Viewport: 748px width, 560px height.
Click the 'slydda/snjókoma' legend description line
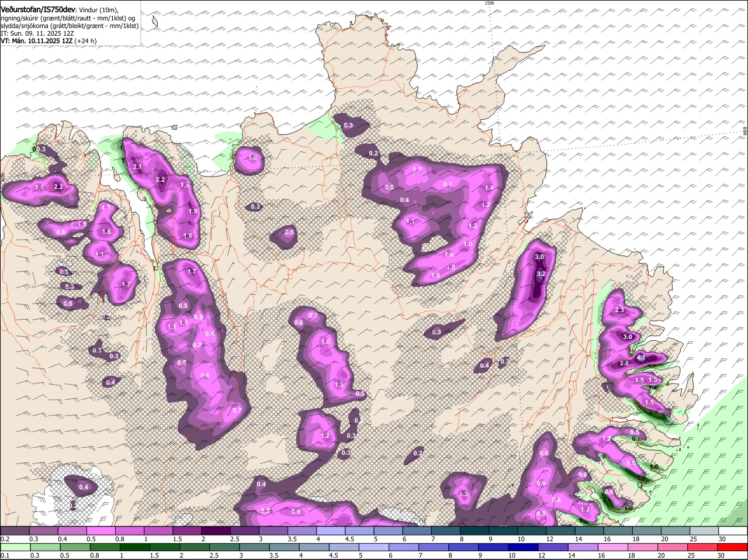[x=70, y=26]
